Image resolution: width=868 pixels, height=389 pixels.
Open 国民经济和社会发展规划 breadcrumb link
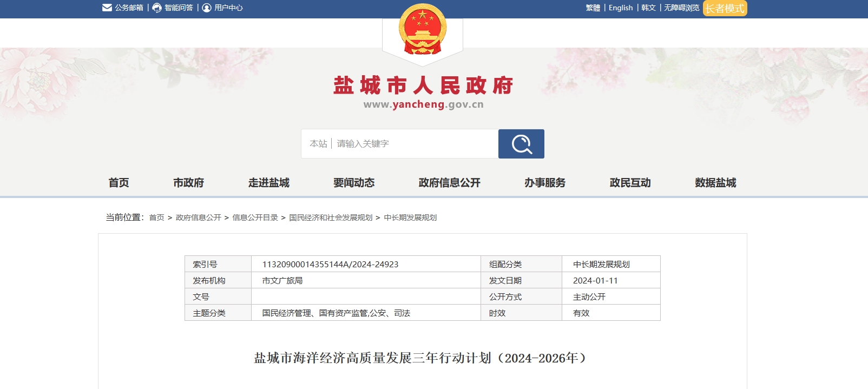[331, 217]
